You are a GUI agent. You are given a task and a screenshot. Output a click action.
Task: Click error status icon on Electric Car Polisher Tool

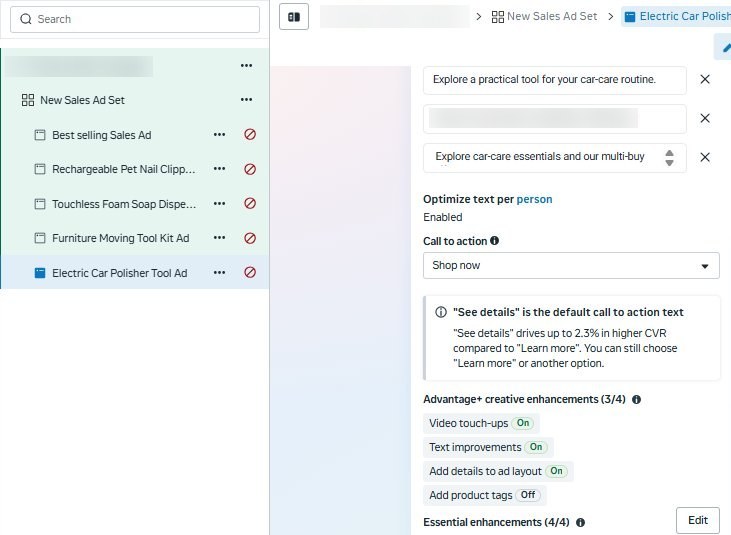click(250, 272)
